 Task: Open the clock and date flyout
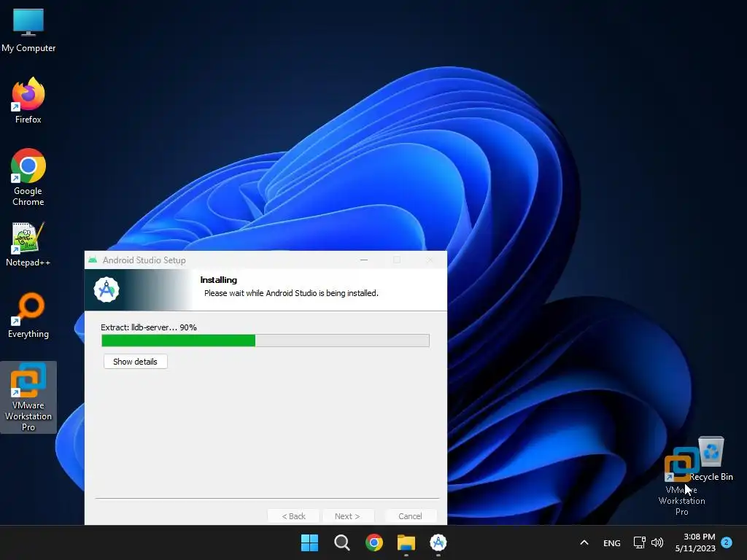[695, 542]
